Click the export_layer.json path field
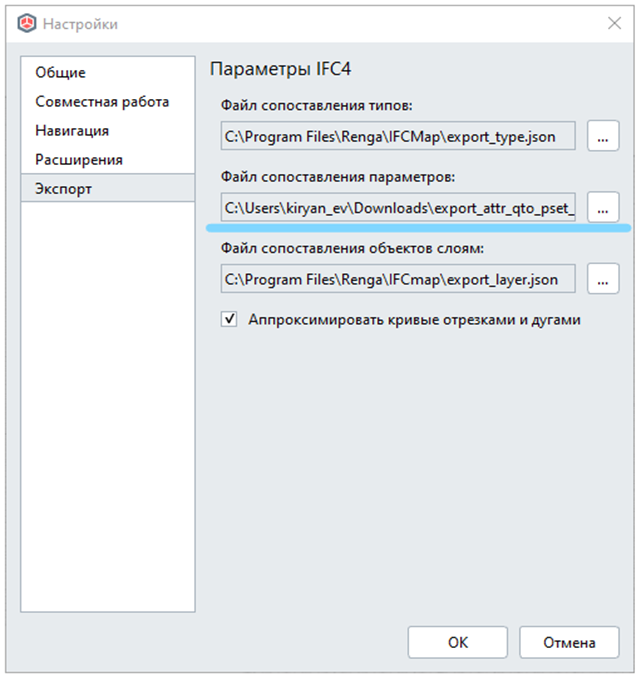The height and width of the screenshot is (678, 641). coord(398,279)
